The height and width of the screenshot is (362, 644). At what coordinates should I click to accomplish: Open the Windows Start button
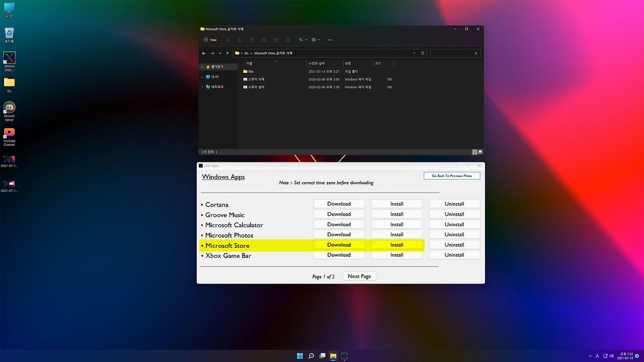coord(300,356)
